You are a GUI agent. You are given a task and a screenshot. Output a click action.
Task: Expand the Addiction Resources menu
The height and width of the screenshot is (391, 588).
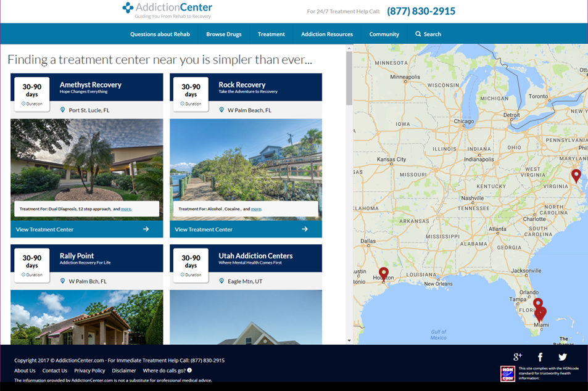point(327,35)
